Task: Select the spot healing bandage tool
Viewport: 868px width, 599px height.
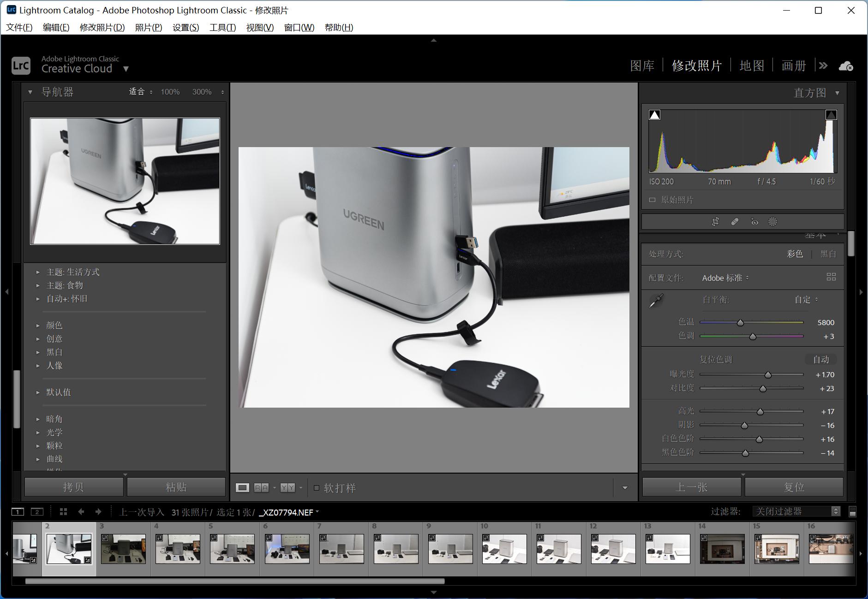Action: [735, 222]
